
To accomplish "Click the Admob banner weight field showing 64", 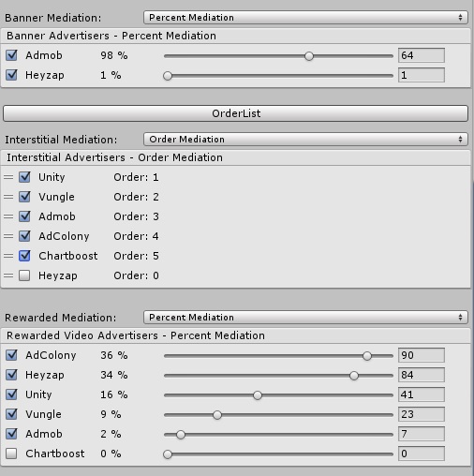I will pyautogui.click(x=422, y=55).
